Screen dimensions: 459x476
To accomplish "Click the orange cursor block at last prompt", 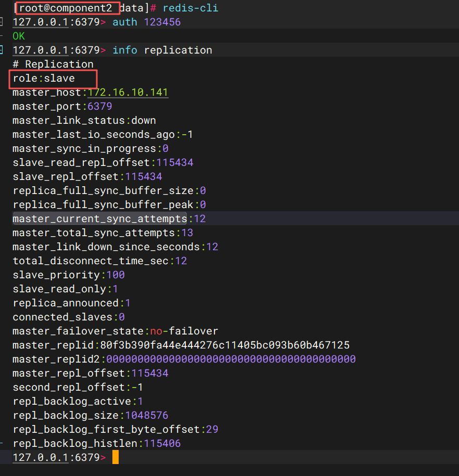I will [x=116, y=457].
